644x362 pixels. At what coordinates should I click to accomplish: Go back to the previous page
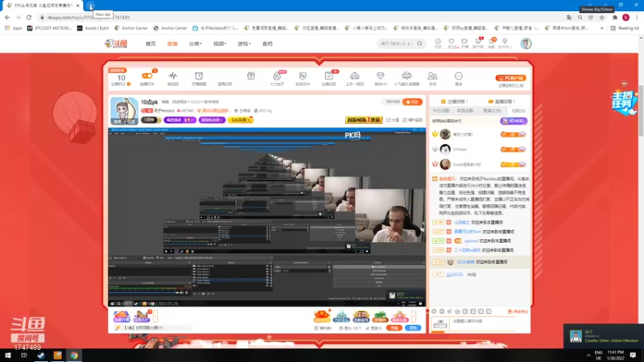tap(7, 18)
